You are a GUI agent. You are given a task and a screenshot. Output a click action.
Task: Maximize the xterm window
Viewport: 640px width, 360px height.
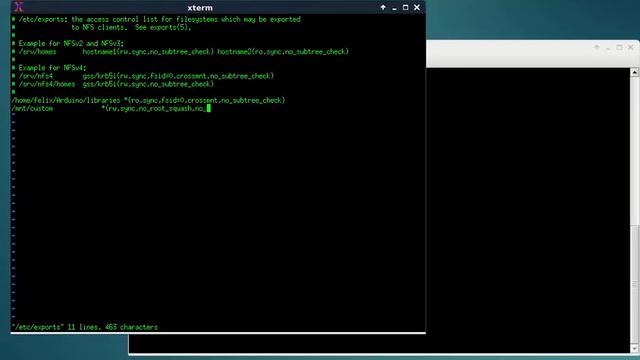pos(405,7)
